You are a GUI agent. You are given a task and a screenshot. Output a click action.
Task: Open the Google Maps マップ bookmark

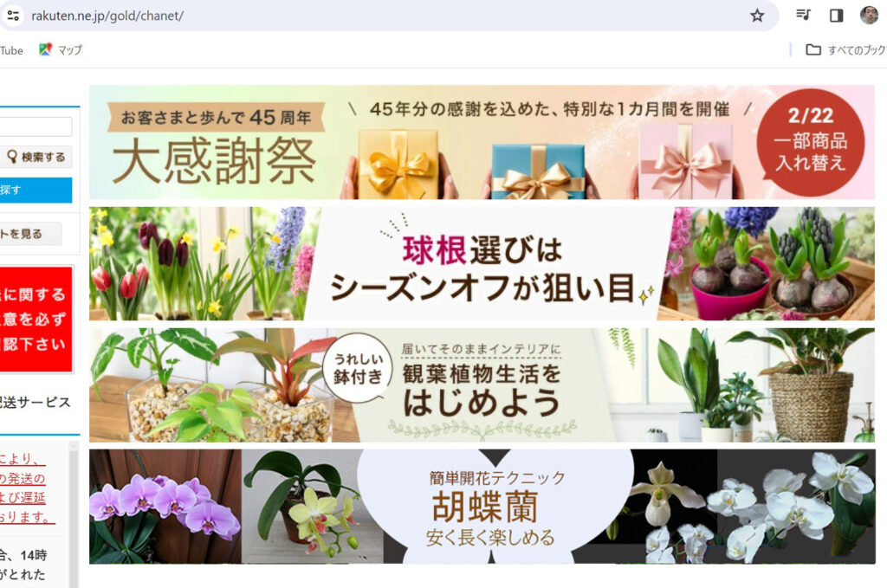(x=61, y=50)
